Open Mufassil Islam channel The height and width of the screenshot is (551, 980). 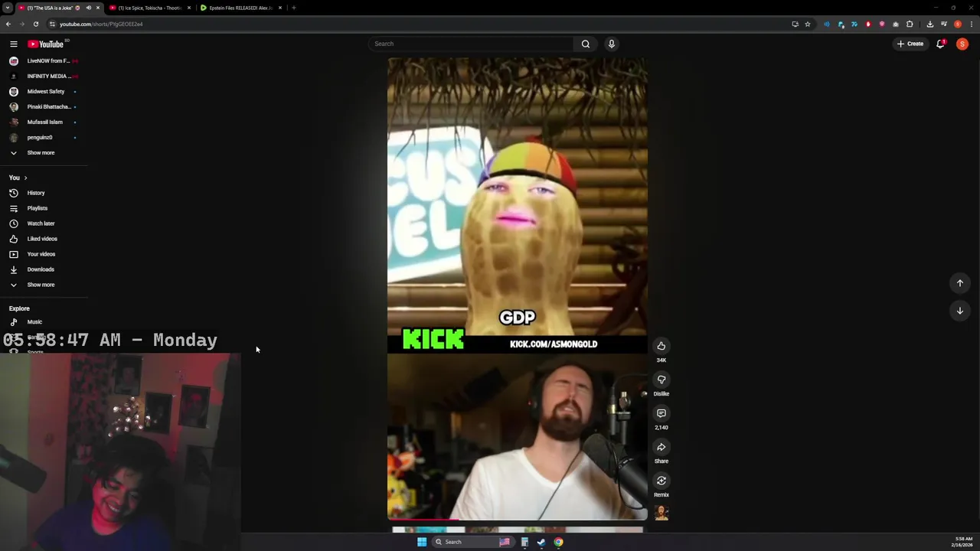click(x=44, y=122)
